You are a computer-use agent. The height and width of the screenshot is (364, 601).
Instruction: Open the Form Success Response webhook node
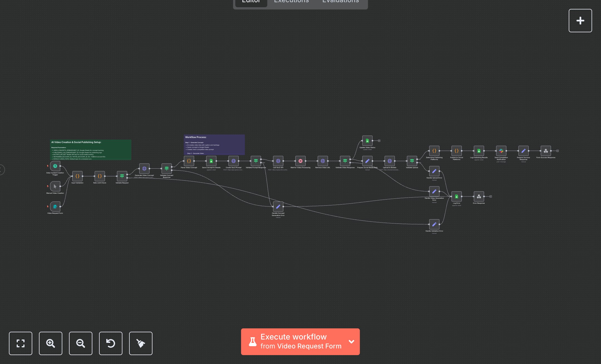(x=546, y=151)
